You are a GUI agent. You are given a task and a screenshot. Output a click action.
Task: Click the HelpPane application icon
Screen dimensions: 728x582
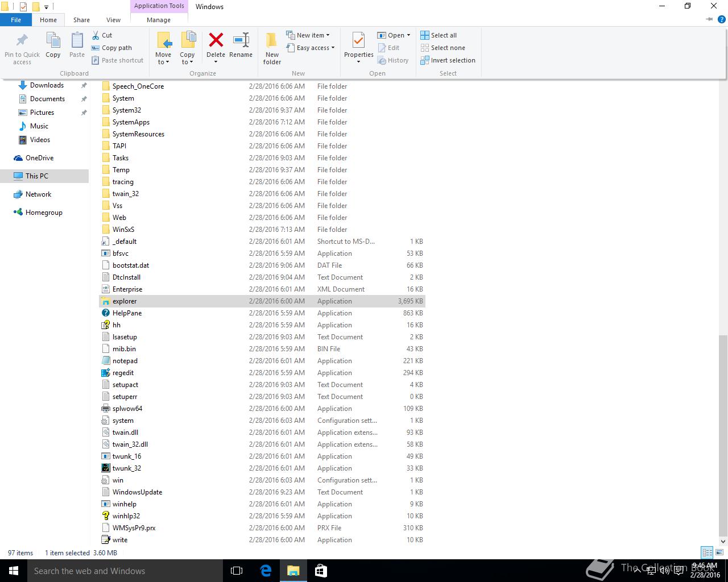105,313
